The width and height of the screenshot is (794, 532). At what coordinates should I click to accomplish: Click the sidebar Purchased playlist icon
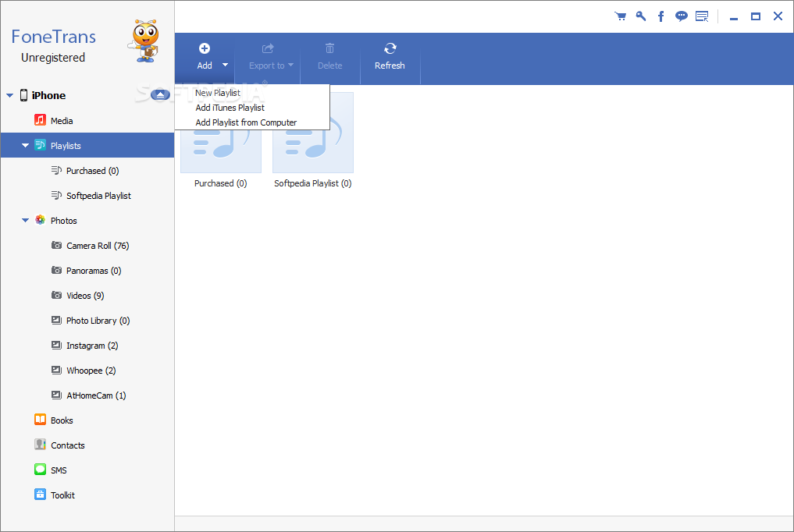point(57,170)
